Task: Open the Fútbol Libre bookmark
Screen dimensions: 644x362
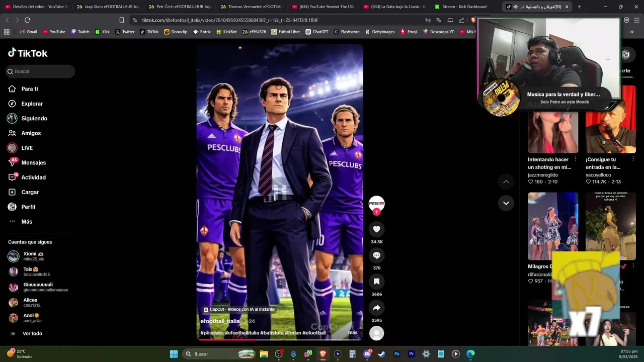Action: [x=285, y=32]
